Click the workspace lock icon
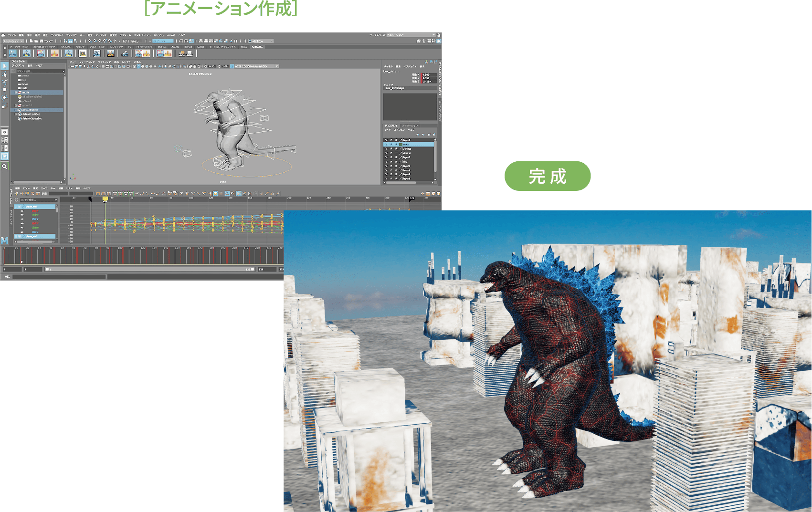Image resolution: width=812 pixels, height=512 pixels. (x=439, y=35)
